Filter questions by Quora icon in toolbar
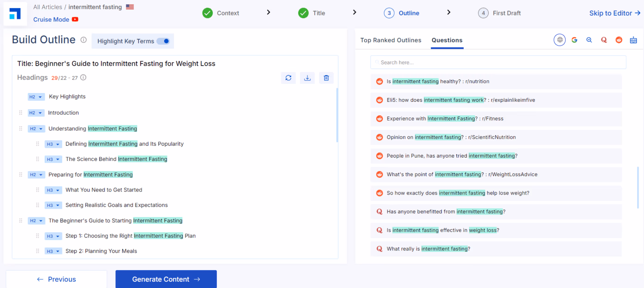The width and height of the screenshot is (644, 288). [x=604, y=40]
